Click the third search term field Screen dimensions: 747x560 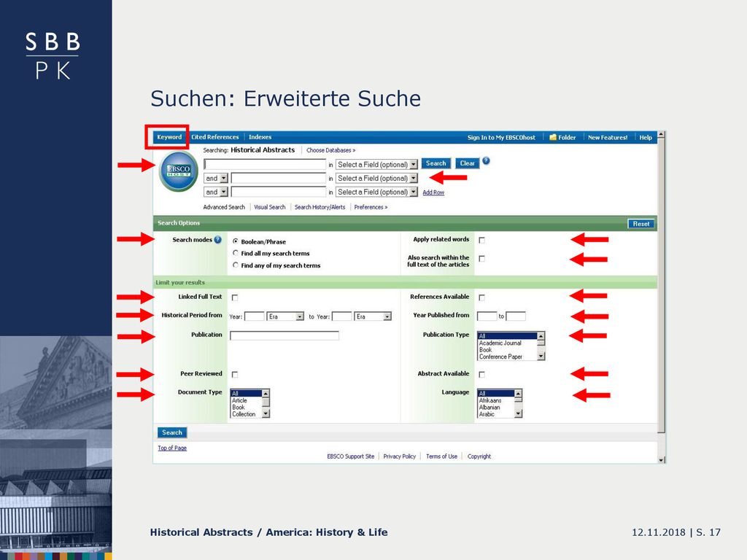(279, 192)
